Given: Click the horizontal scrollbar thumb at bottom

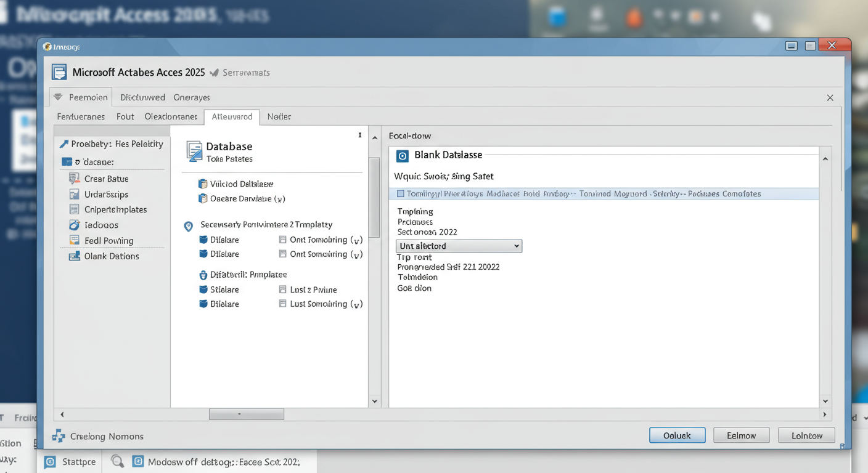Looking at the screenshot, I should (246, 414).
